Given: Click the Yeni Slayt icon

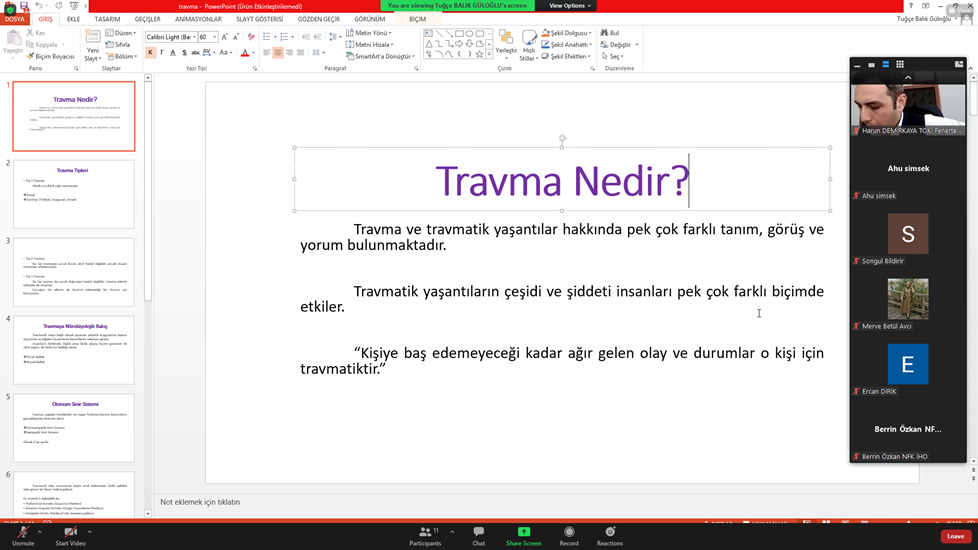Looking at the screenshot, I should click(x=92, y=45).
